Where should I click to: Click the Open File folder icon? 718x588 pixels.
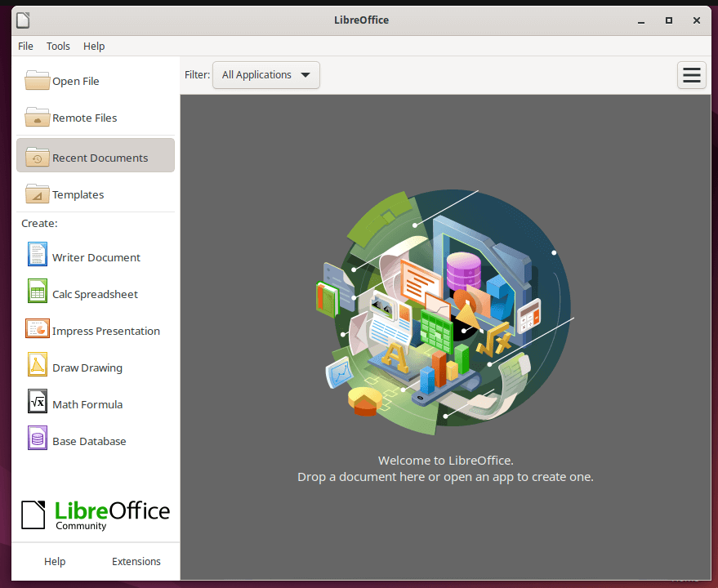pos(37,81)
